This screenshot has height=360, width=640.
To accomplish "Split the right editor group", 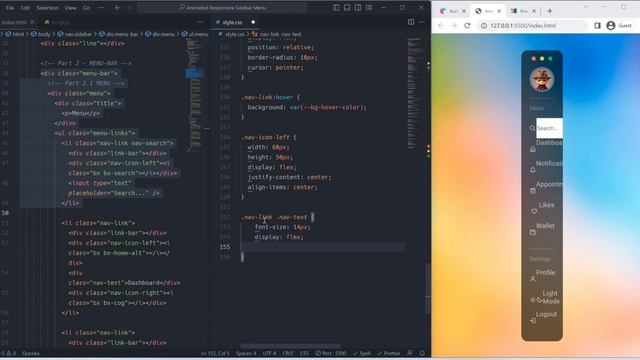I will pyautogui.click(x=411, y=22).
